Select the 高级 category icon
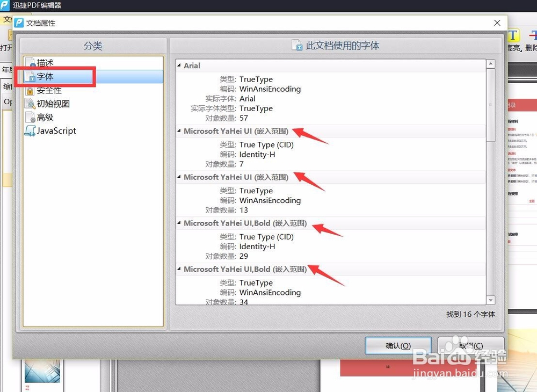The height and width of the screenshot is (392, 537). coord(31,118)
